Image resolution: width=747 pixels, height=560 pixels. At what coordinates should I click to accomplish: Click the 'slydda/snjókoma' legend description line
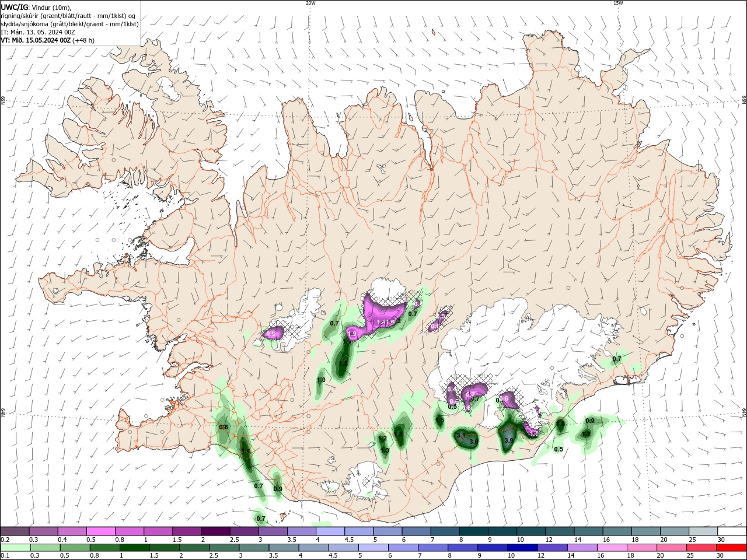69,24
